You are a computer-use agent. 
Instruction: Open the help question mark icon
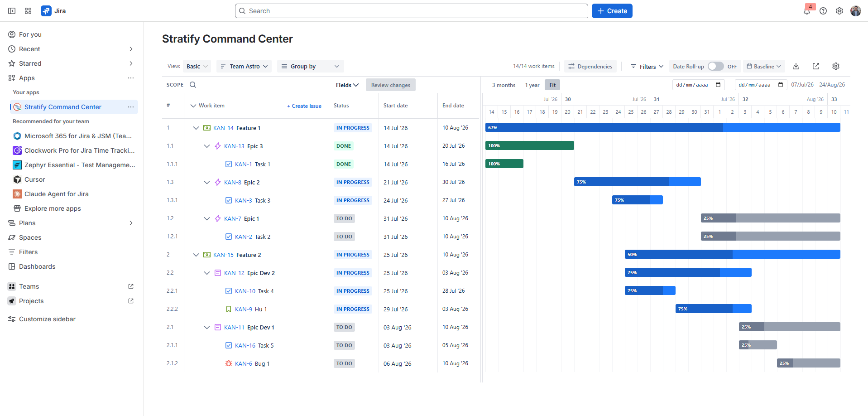(x=823, y=11)
